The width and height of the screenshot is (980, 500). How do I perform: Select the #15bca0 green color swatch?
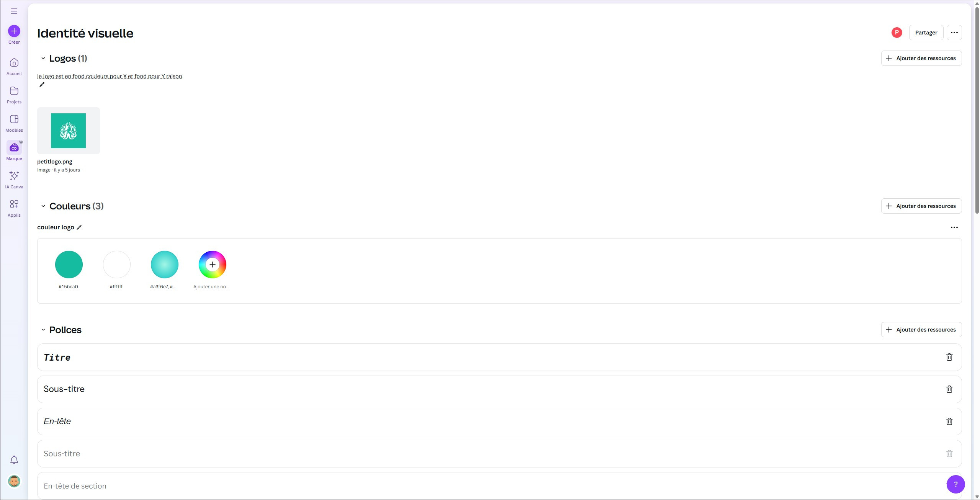coord(69,265)
